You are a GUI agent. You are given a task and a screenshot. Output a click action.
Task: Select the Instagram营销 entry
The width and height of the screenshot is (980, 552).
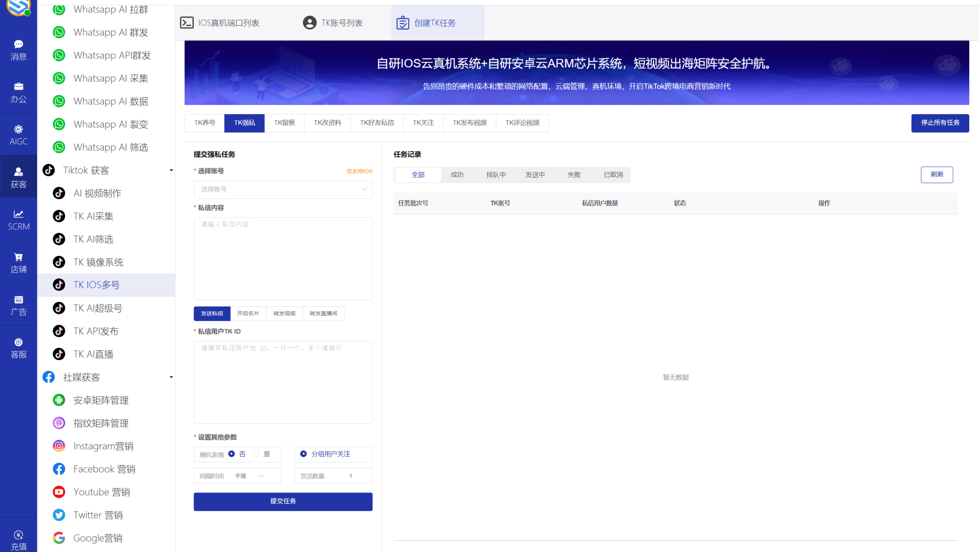point(103,446)
